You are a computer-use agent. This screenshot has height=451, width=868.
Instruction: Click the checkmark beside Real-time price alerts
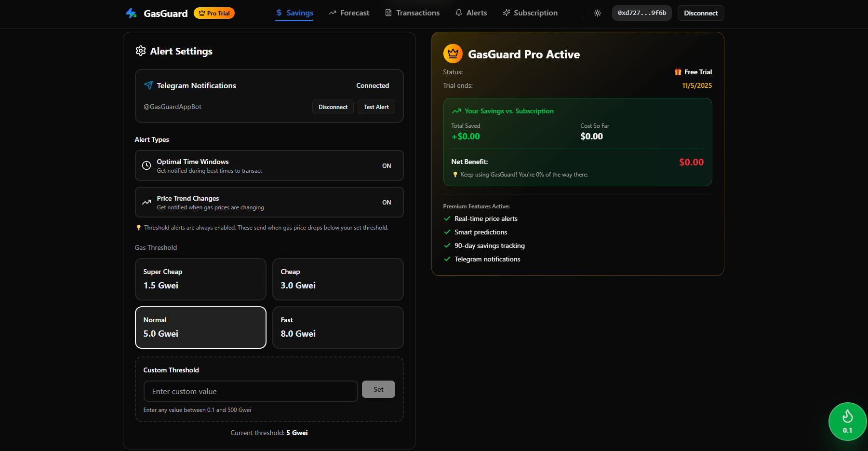[x=447, y=219]
